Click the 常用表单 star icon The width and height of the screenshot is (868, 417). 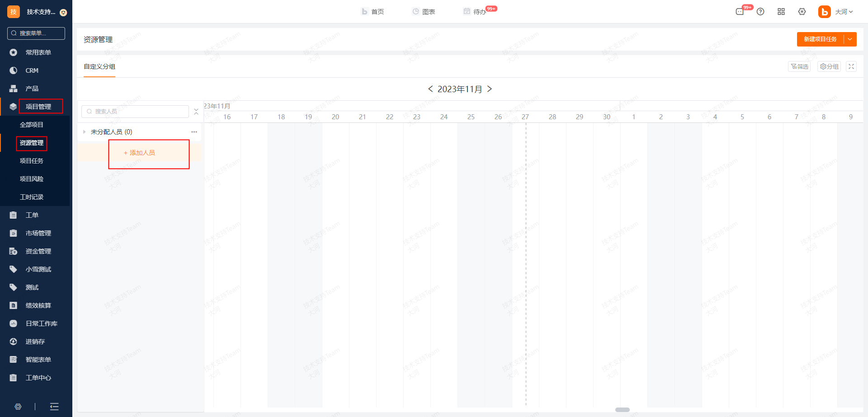click(14, 52)
